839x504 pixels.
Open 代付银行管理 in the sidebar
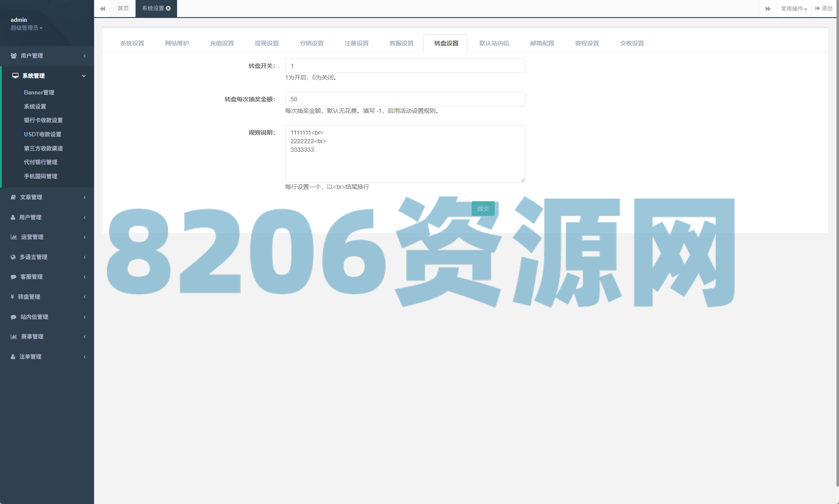point(41,162)
